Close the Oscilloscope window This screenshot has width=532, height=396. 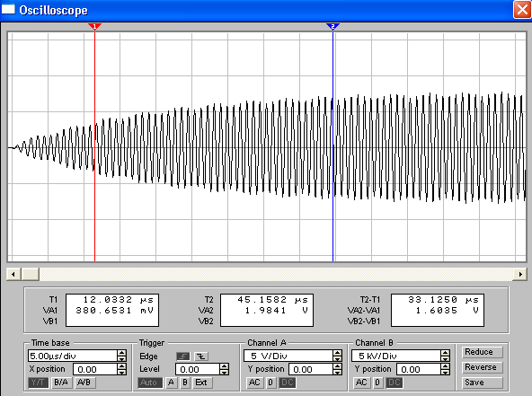pos(522,10)
